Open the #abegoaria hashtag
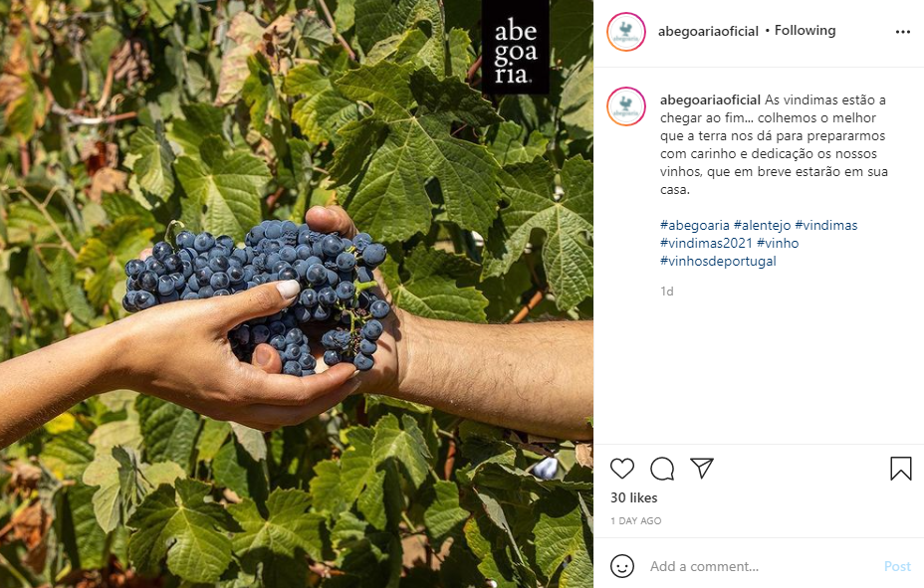The image size is (924, 588). click(694, 225)
